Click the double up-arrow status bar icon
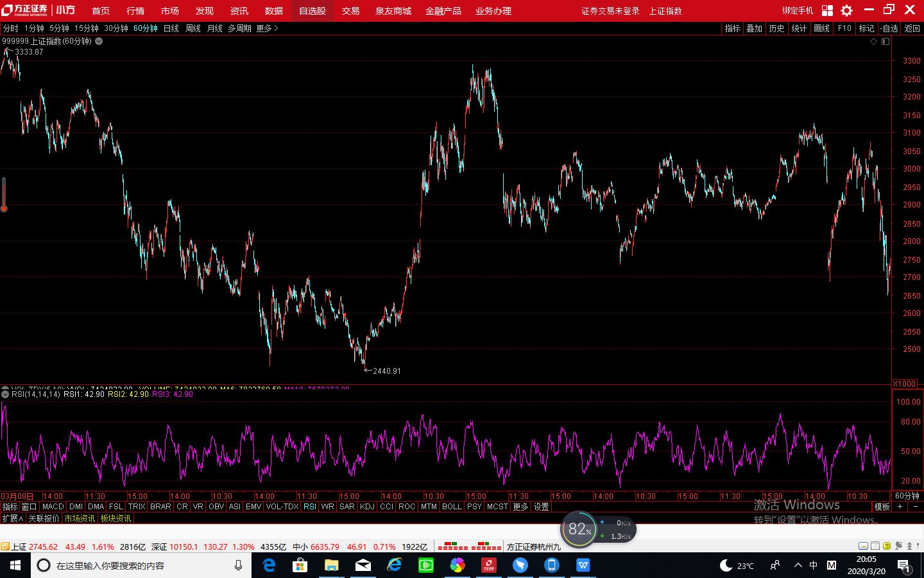 coord(910,546)
